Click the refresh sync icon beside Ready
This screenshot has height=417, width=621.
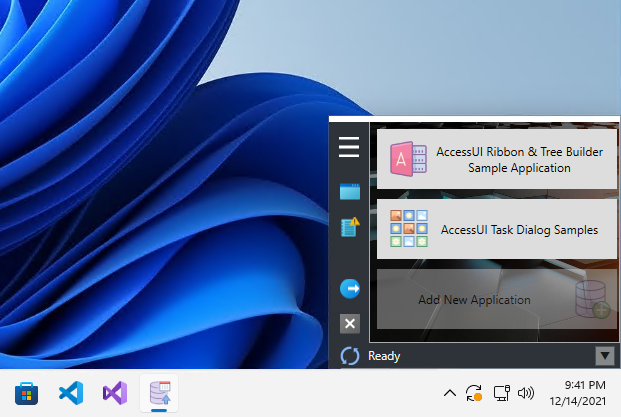pos(350,356)
